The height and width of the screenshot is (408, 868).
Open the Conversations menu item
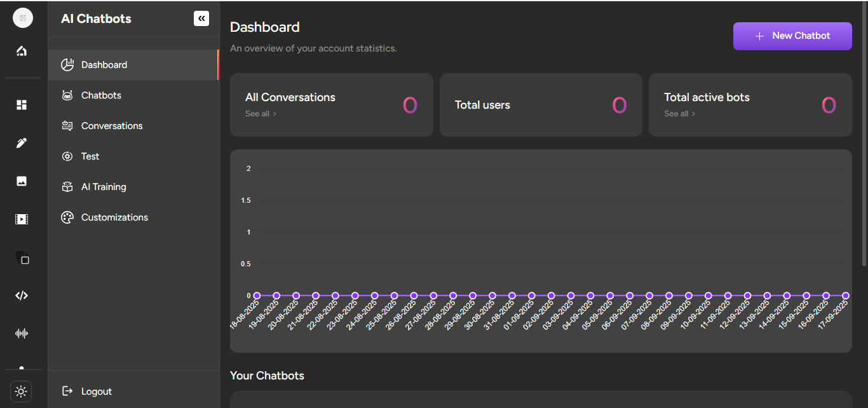pos(112,126)
